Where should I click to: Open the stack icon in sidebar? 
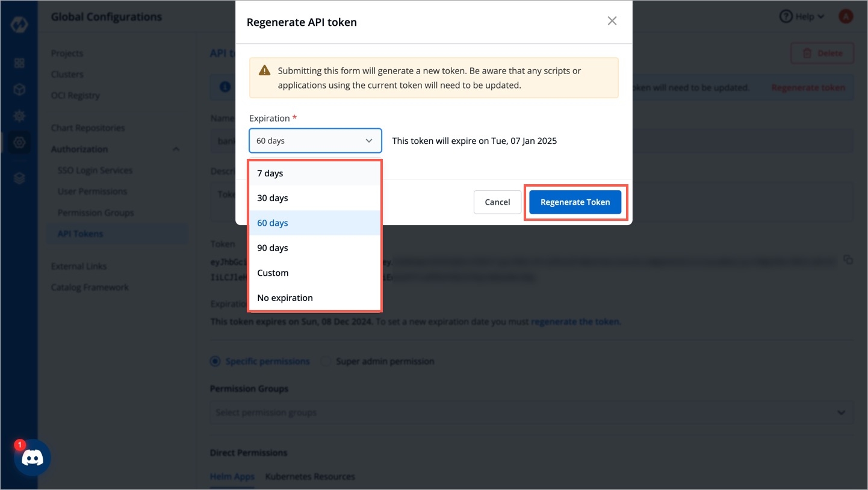(19, 178)
